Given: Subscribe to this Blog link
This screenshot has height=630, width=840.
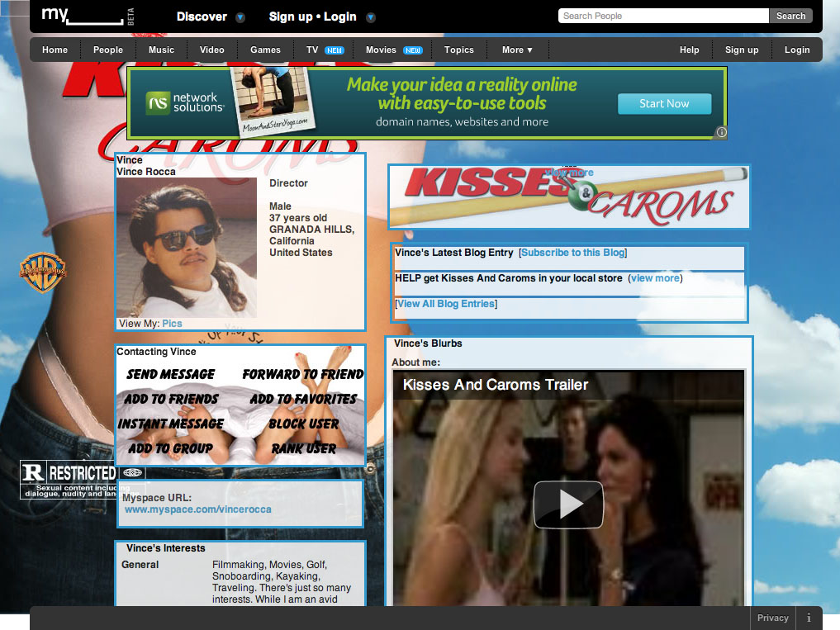Looking at the screenshot, I should coord(572,253).
